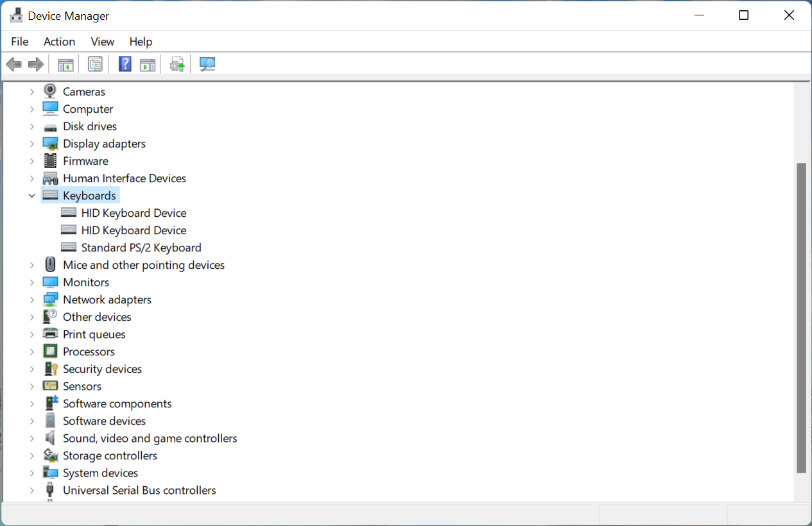Expand the Monitors category
The image size is (812, 526).
[31, 282]
